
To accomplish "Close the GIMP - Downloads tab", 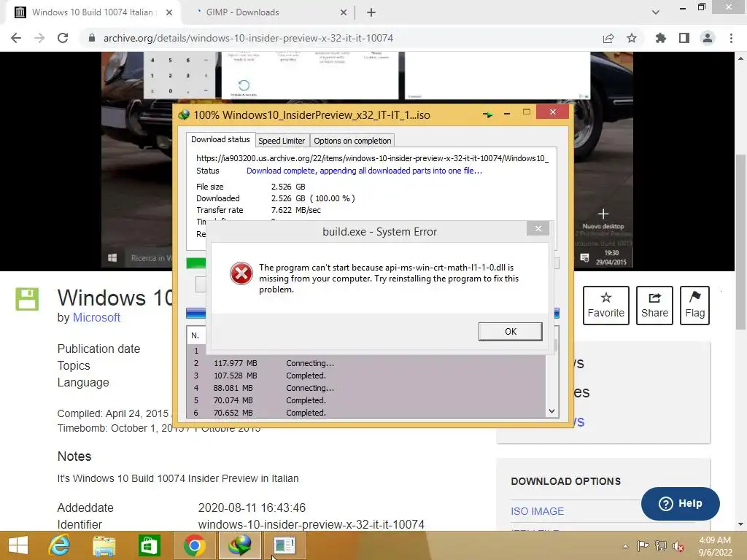I will (343, 13).
